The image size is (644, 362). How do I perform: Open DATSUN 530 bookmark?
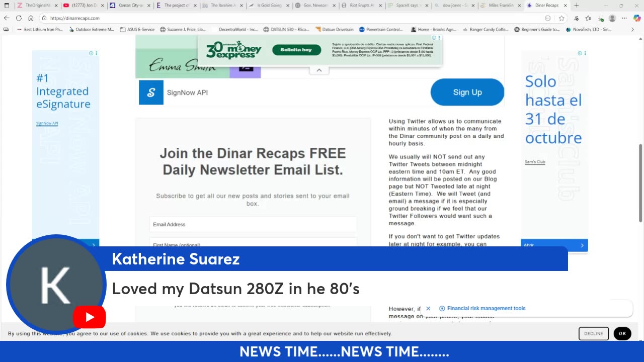286,30
